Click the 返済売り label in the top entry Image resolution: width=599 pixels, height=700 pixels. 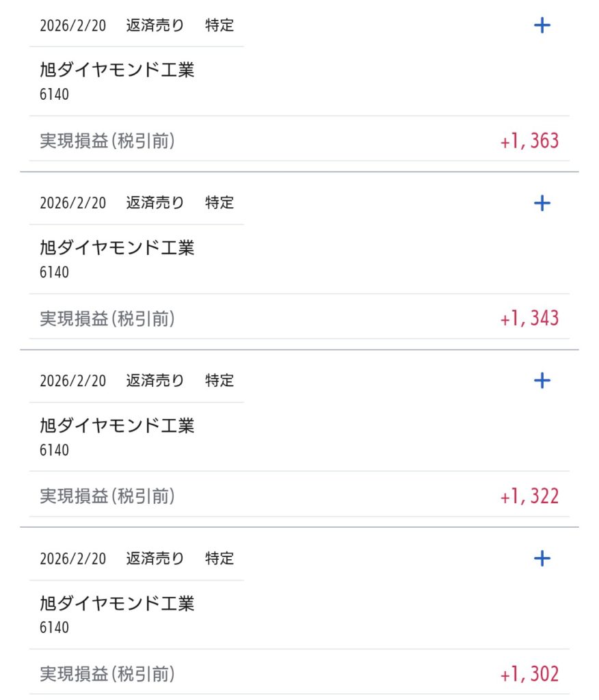[x=155, y=26]
